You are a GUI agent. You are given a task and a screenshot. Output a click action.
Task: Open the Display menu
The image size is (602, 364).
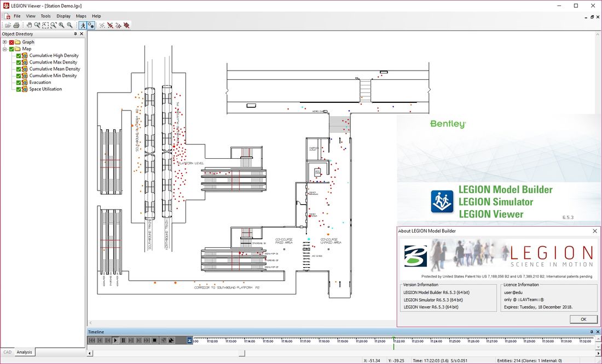pyautogui.click(x=63, y=16)
